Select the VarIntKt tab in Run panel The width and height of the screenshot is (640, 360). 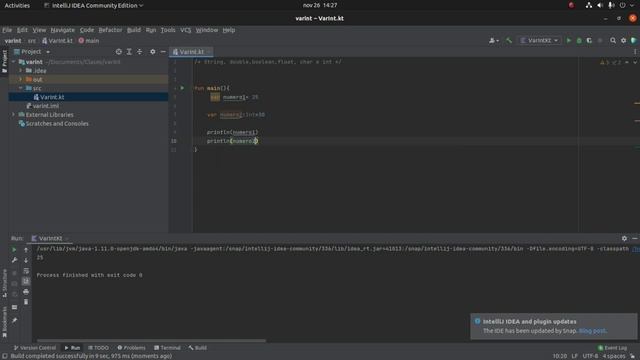point(50,238)
